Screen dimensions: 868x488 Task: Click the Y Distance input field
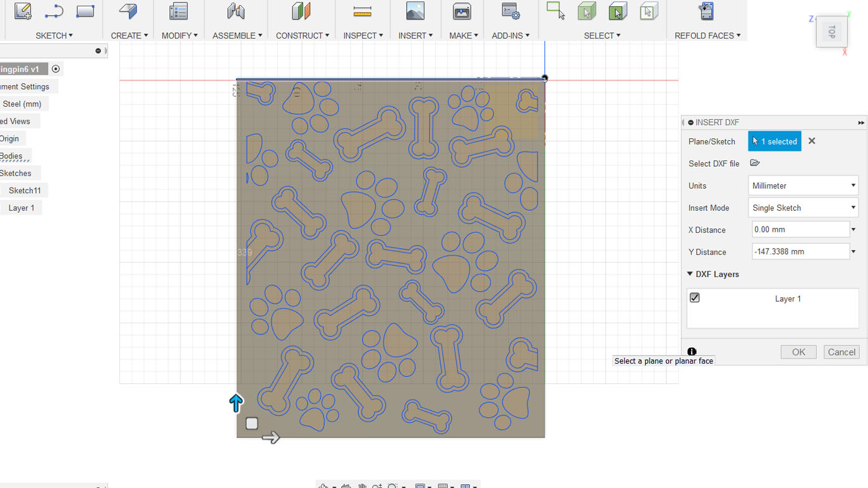(800, 252)
